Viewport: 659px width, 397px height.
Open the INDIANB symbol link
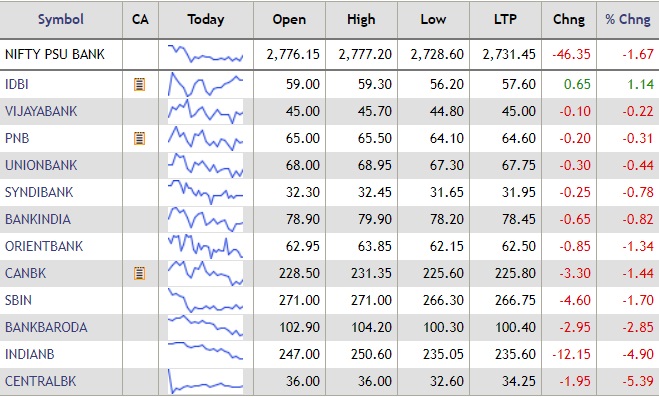pos(30,354)
